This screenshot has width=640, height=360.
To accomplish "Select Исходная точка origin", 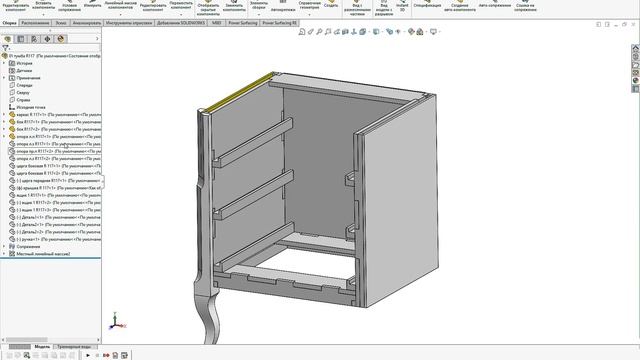I will [x=27, y=107].
